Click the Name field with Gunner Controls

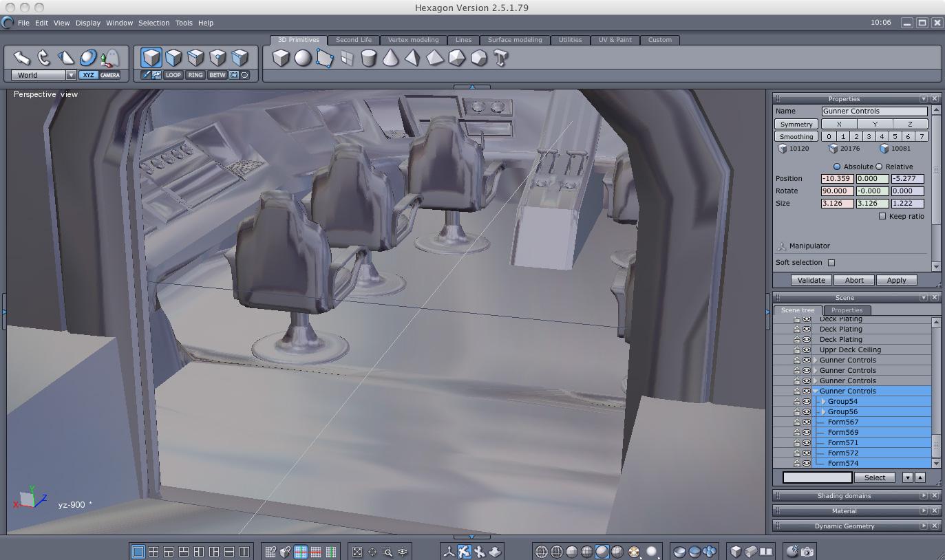(x=874, y=111)
